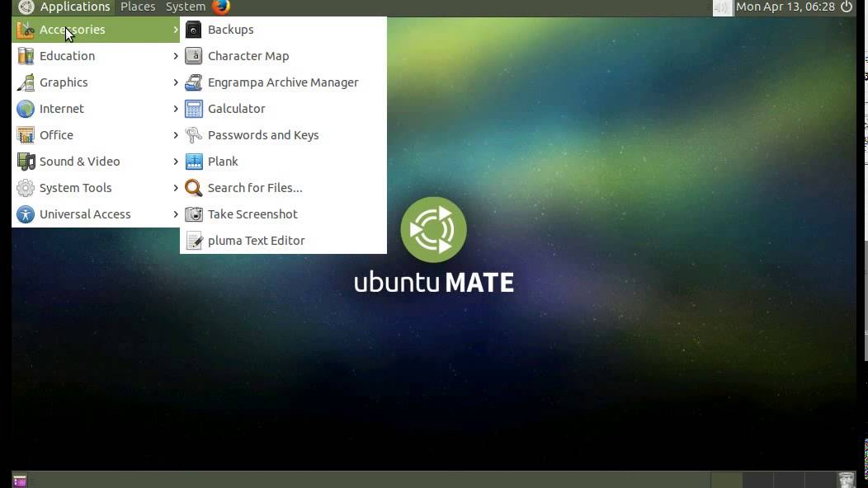This screenshot has width=868, height=488.
Task: Select the highlighted Accessories menu category
Action: click(x=96, y=30)
